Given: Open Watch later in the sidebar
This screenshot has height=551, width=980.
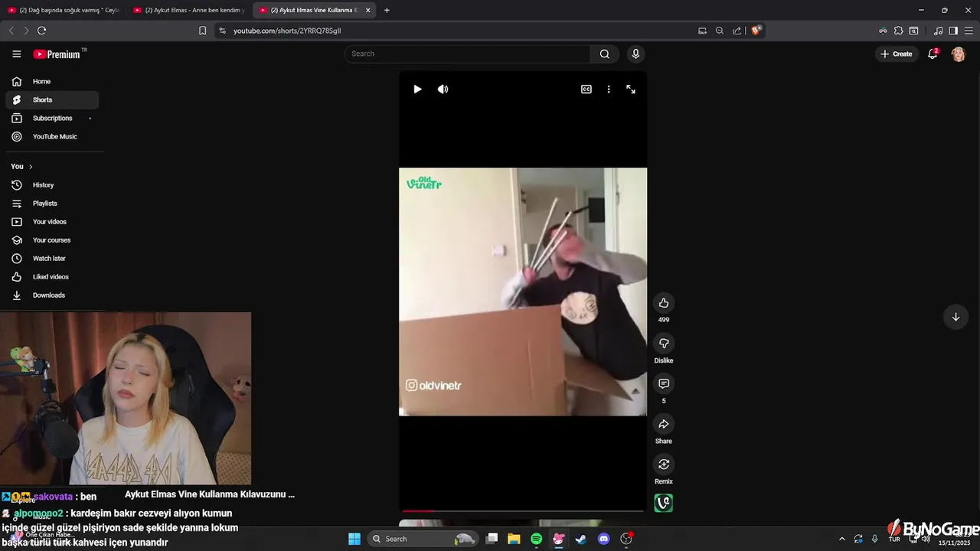Looking at the screenshot, I should click(x=52, y=259).
